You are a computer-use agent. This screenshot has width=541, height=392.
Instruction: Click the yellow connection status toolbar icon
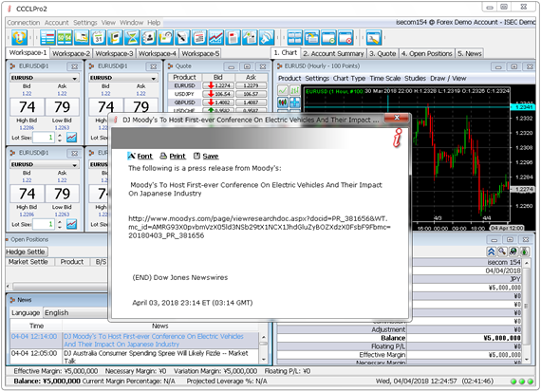tap(19, 38)
